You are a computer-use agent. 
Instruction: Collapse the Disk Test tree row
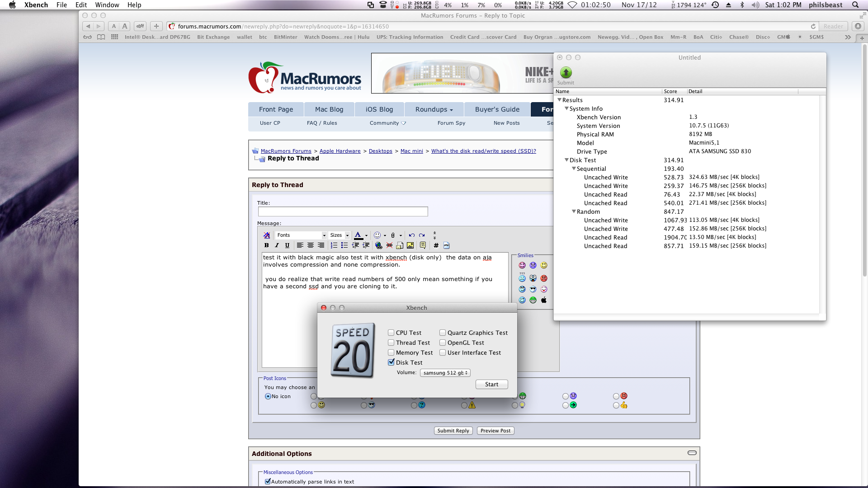(x=566, y=160)
